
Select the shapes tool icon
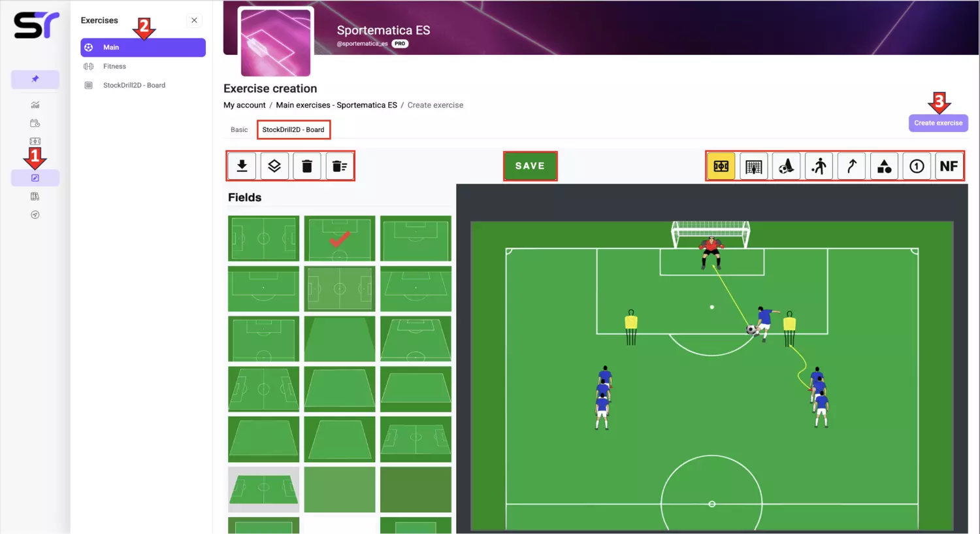tap(884, 166)
